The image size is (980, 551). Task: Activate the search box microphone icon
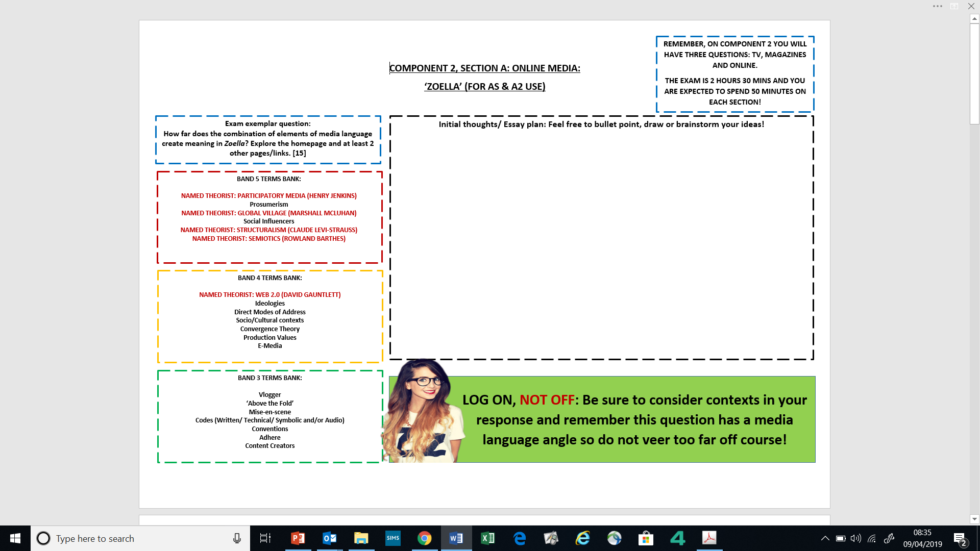(237, 538)
